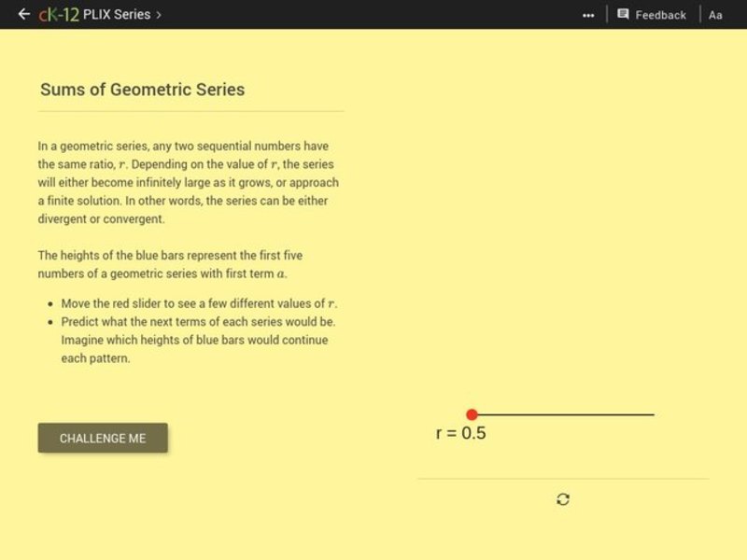This screenshot has width=747, height=560.
Task: Click the red slider handle for r
Action: (472, 412)
